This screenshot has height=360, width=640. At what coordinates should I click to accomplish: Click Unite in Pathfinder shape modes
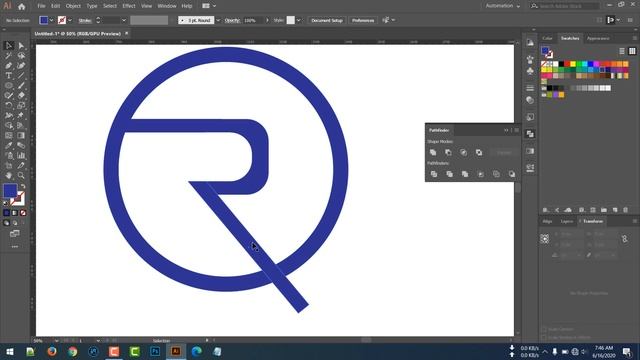coord(433,152)
